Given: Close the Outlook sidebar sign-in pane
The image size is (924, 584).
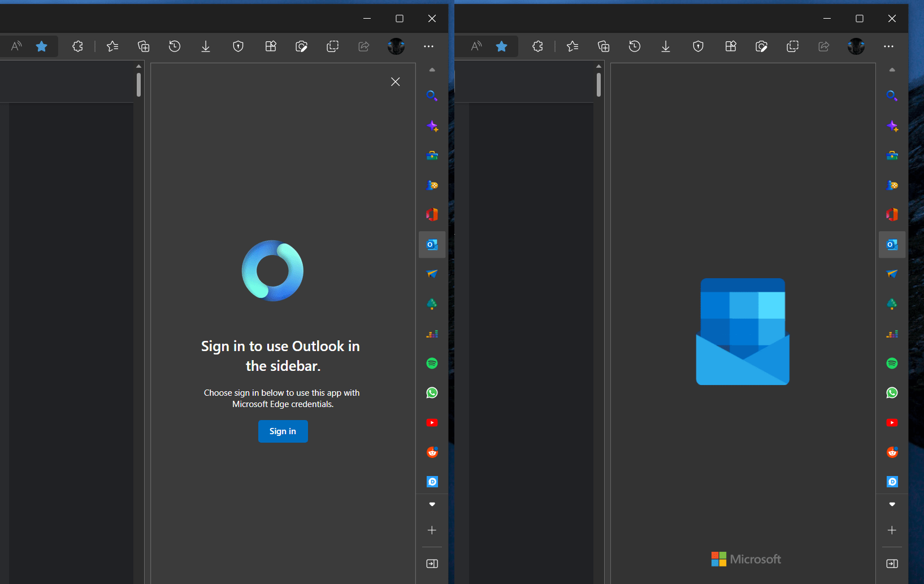Looking at the screenshot, I should (x=395, y=81).
